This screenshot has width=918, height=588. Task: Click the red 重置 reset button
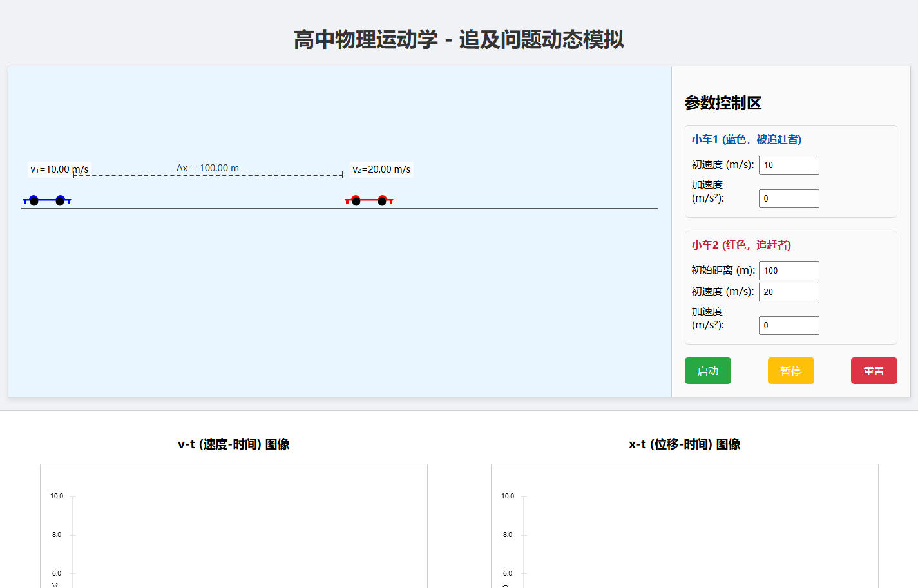pyautogui.click(x=874, y=371)
